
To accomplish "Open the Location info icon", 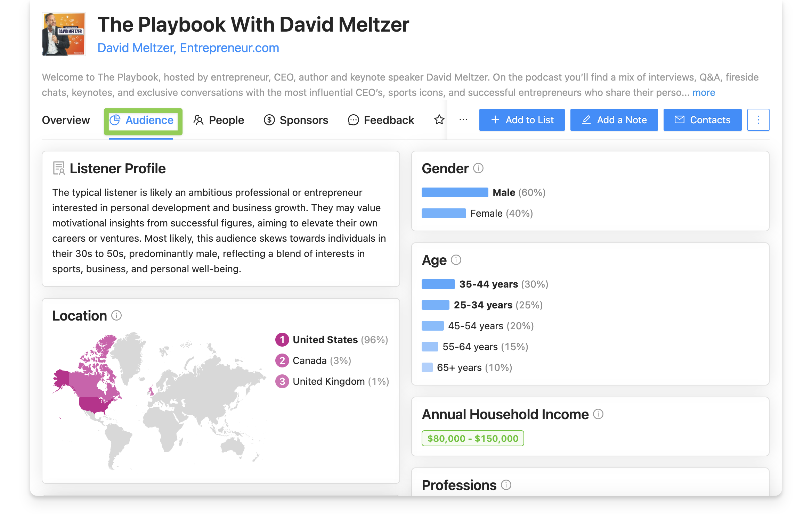I will point(117,316).
